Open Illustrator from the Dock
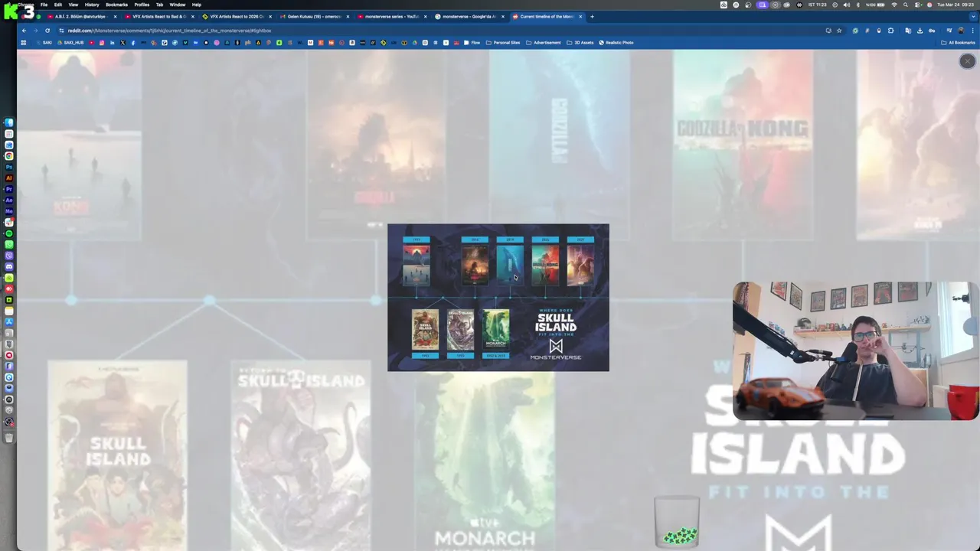Image resolution: width=980 pixels, height=551 pixels. (x=9, y=178)
